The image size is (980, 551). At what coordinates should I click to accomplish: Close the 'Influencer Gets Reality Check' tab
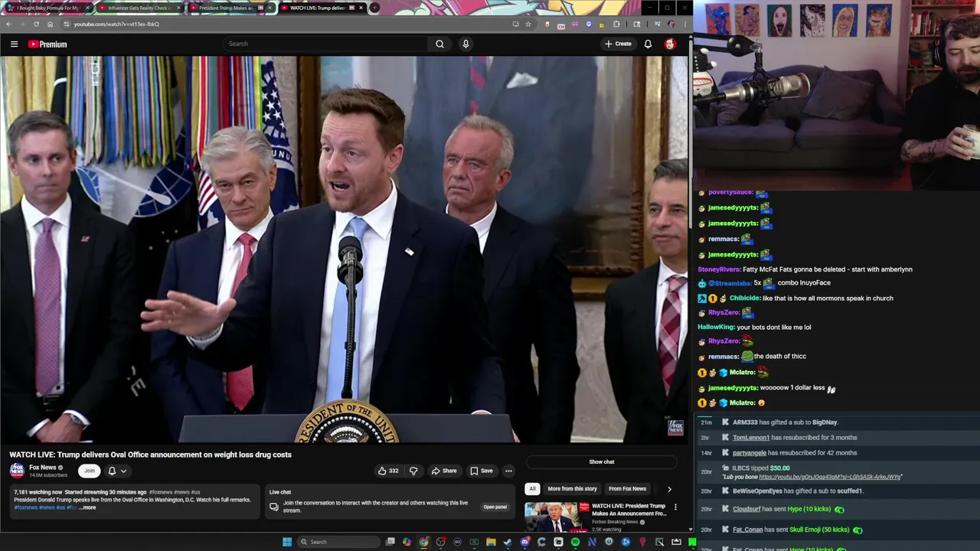(x=179, y=8)
